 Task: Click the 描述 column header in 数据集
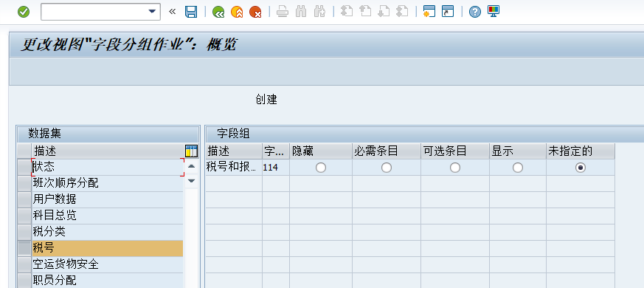(108, 151)
